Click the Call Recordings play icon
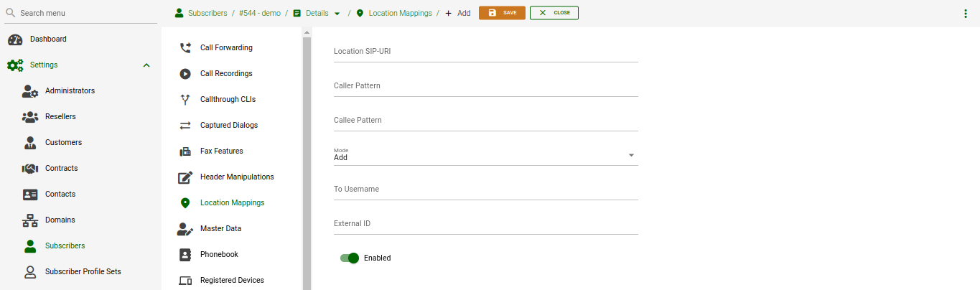The image size is (980, 290). (x=185, y=74)
